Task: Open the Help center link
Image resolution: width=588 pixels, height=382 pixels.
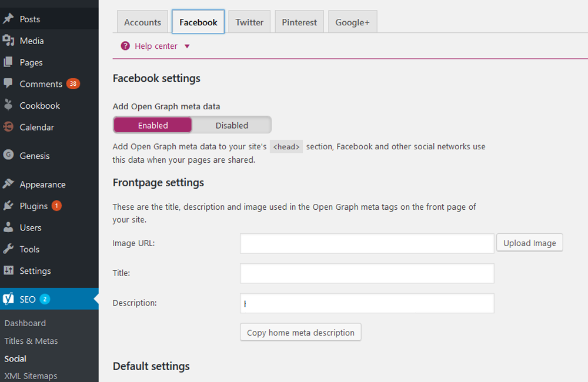Action: [x=156, y=46]
